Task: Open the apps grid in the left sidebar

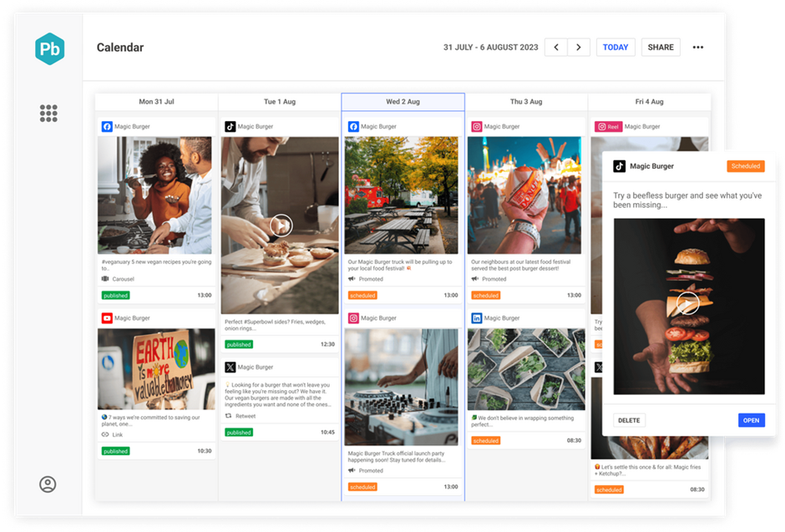Action: click(48, 114)
